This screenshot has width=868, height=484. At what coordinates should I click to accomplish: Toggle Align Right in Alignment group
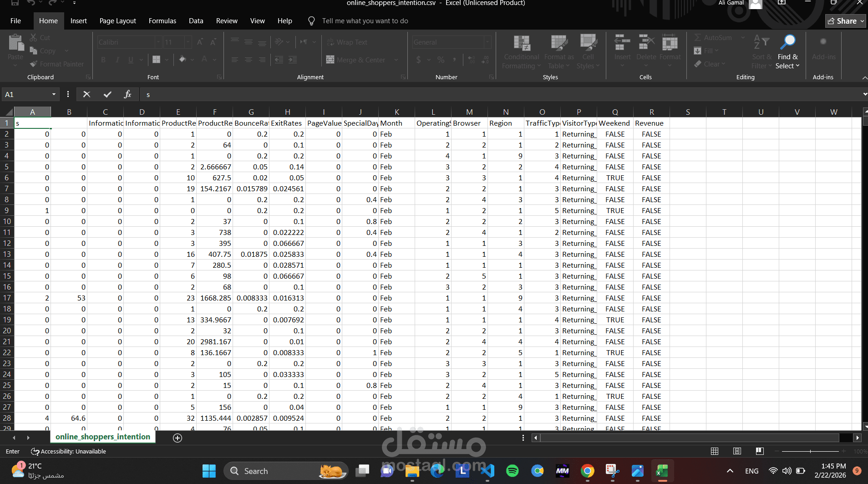click(x=262, y=60)
